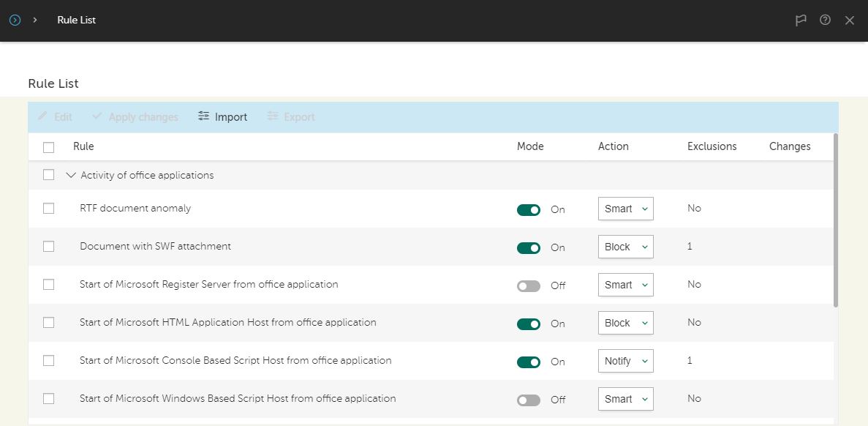Open Action dropdown for RTF document anomaly

click(x=625, y=209)
